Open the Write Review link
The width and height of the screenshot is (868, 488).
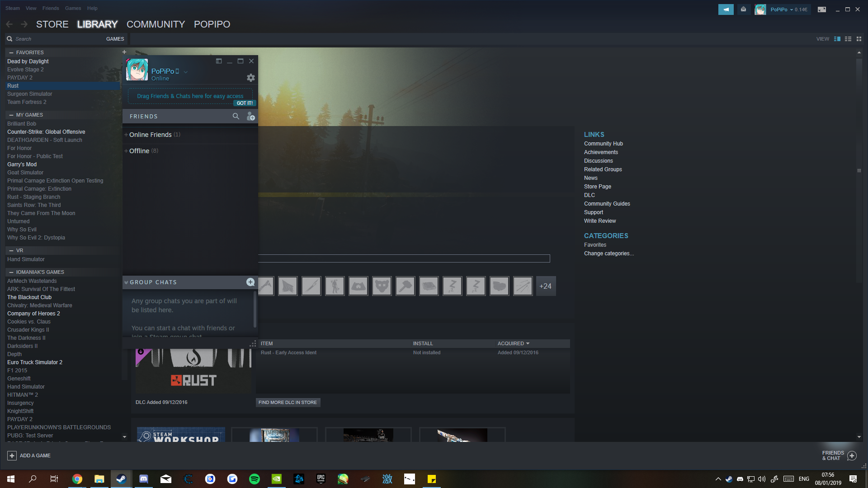coord(600,221)
